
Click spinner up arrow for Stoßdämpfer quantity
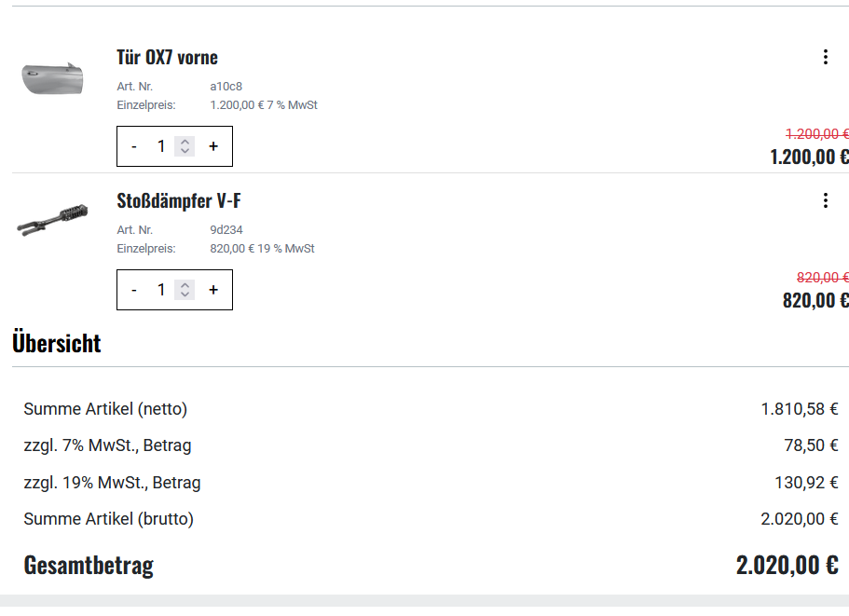pos(185,285)
